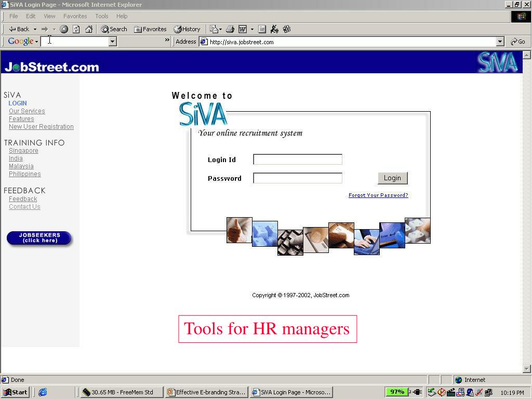Open the Our Services link
The image size is (532, 399).
27,111
